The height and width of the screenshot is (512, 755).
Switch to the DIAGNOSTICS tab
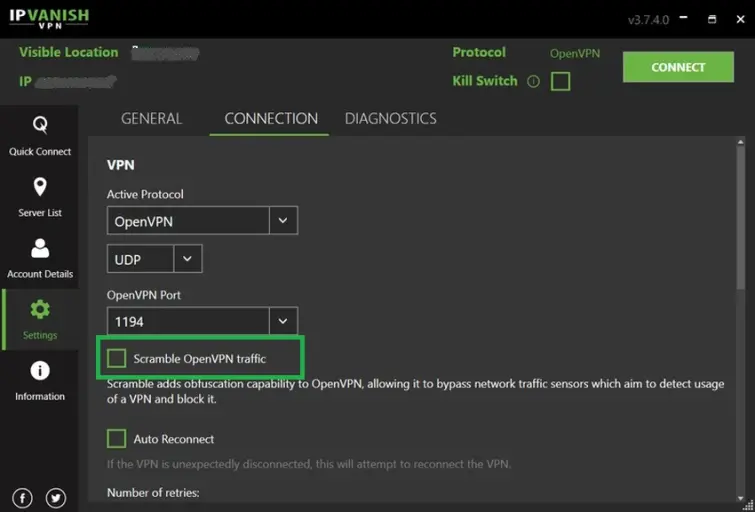point(391,118)
